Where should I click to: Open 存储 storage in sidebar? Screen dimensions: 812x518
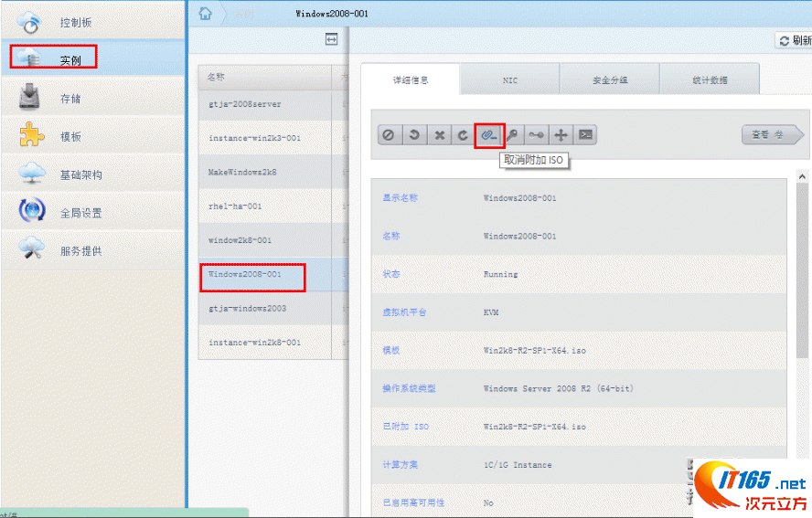[93, 97]
